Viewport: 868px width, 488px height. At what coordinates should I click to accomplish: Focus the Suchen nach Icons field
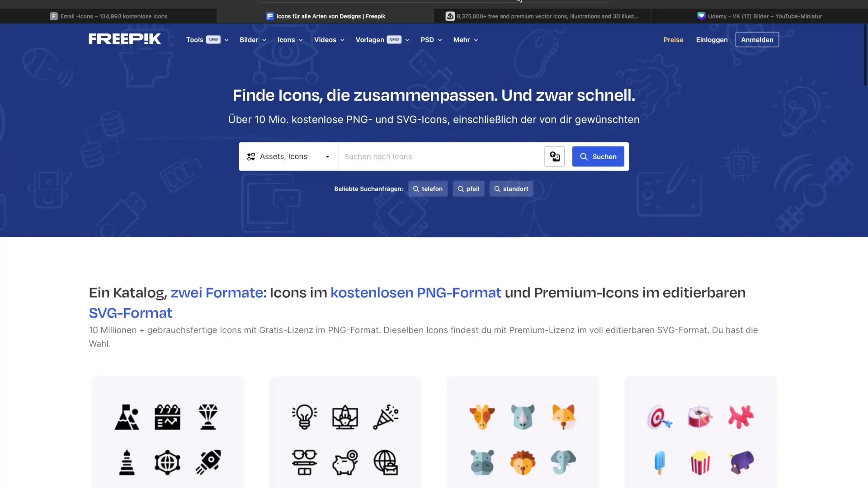tap(441, 157)
